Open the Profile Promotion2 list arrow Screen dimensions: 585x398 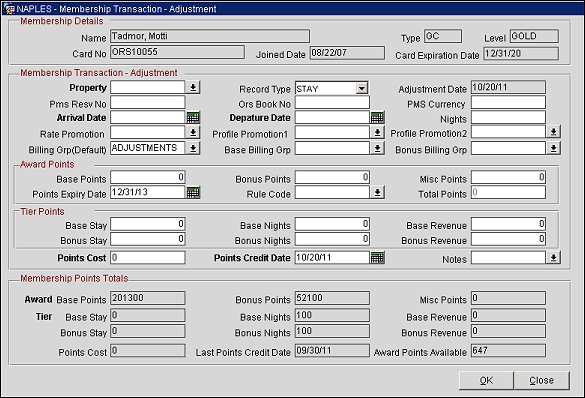pyautogui.click(x=553, y=132)
